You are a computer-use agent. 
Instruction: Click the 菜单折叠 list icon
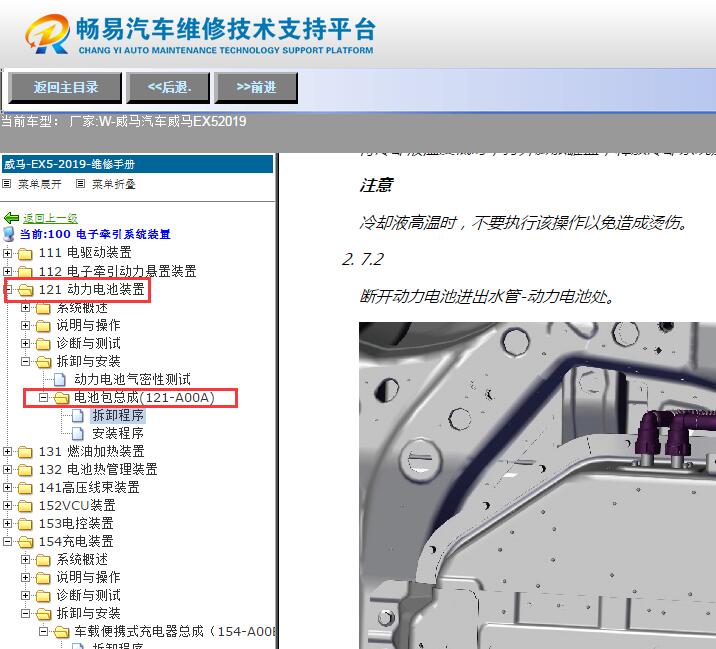coord(80,184)
